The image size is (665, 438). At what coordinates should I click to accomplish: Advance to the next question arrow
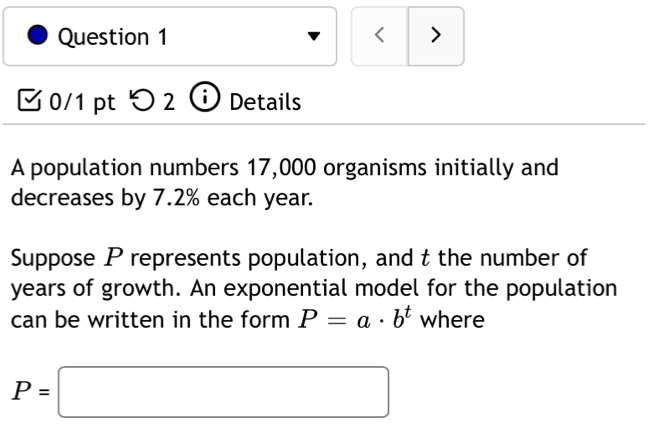[436, 36]
